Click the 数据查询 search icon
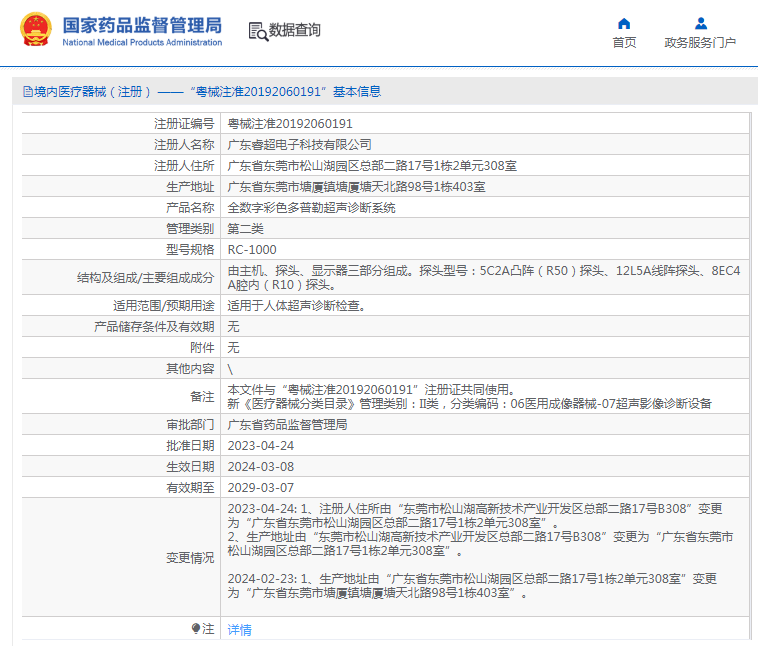The width and height of the screenshot is (758, 646). pos(258,31)
